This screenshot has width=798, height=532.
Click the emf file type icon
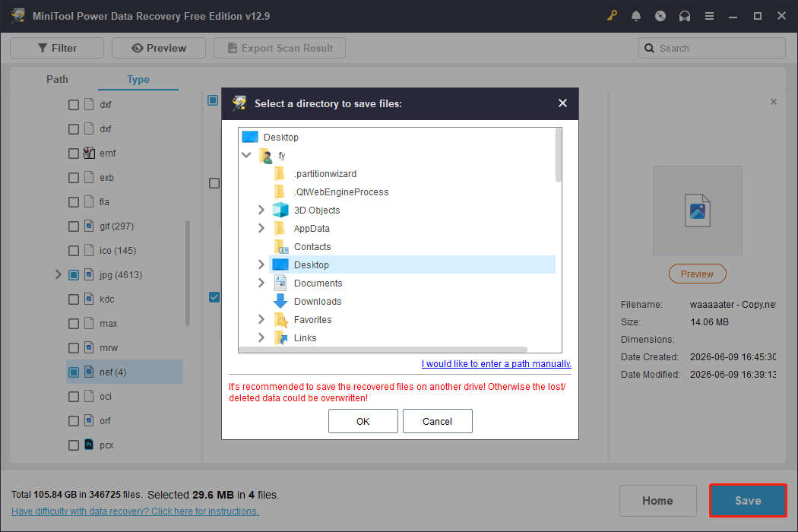click(x=89, y=153)
